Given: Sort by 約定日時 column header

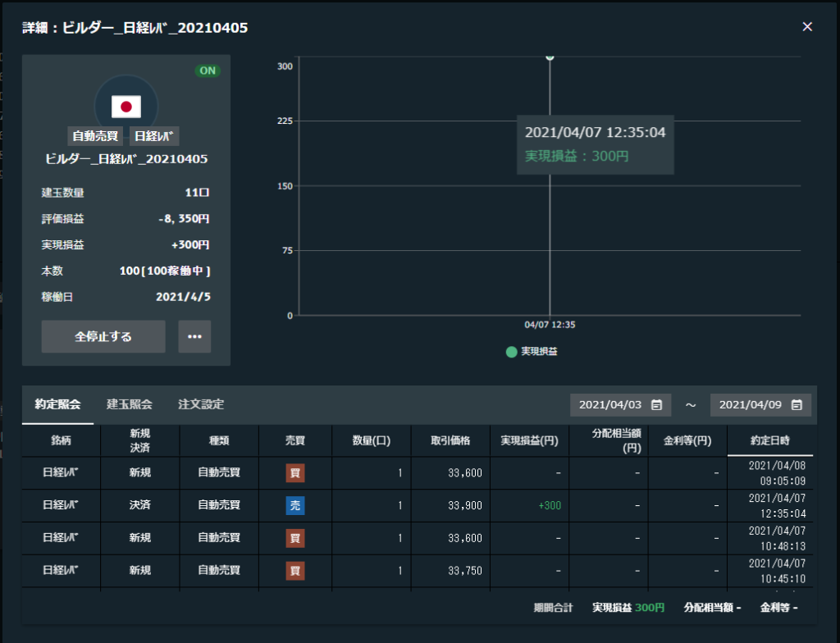Looking at the screenshot, I should tap(769, 440).
